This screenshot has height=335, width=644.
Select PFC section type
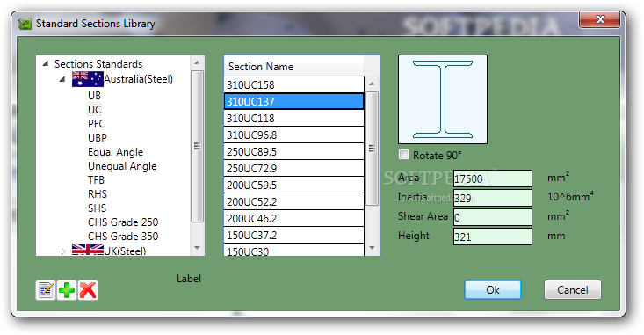(x=97, y=123)
